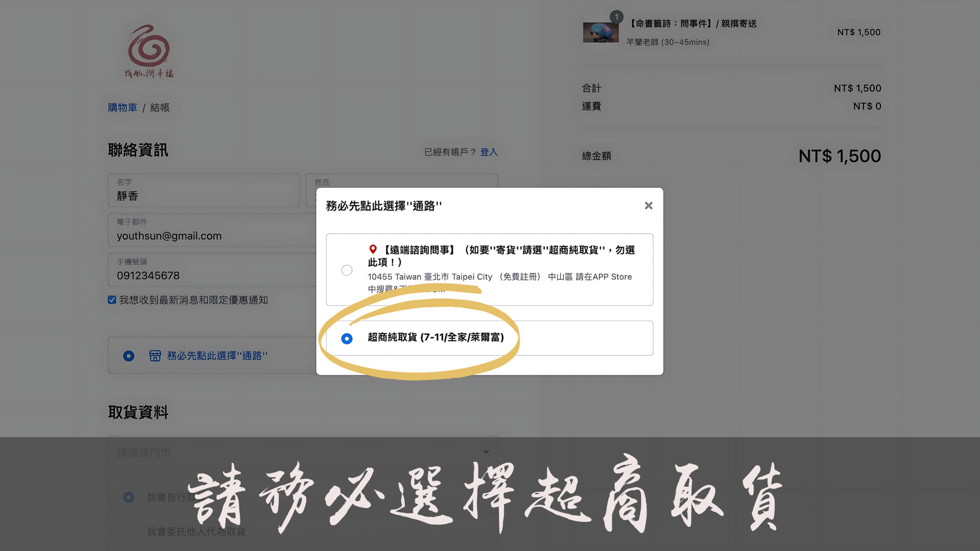
Task: Select the 遠端諮詢問事 radio option
Action: click(x=347, y=270)
